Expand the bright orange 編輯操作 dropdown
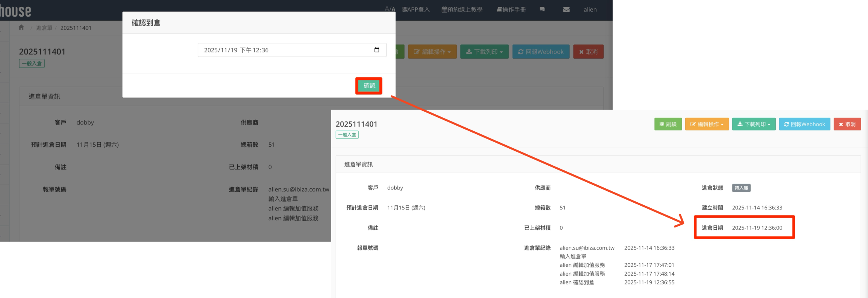 707,124
